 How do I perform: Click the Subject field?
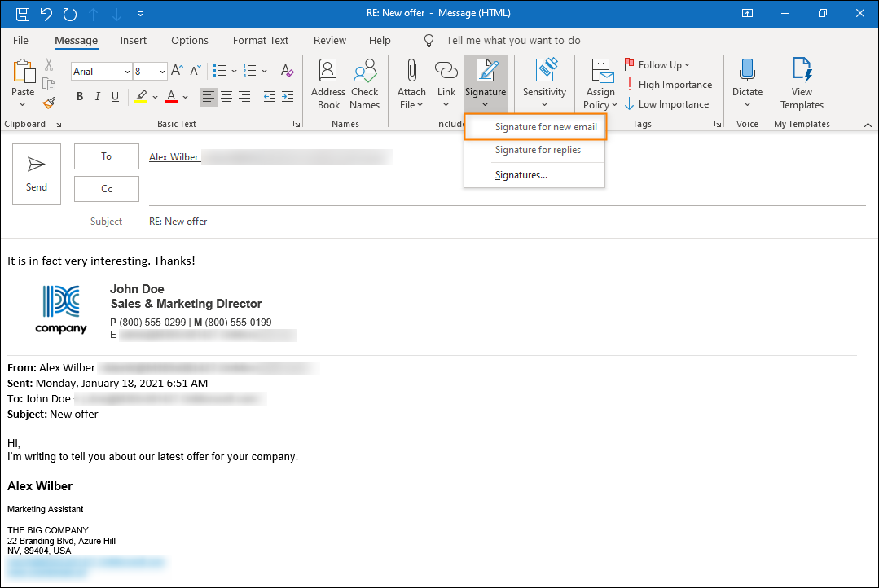[x=326, y=221]
